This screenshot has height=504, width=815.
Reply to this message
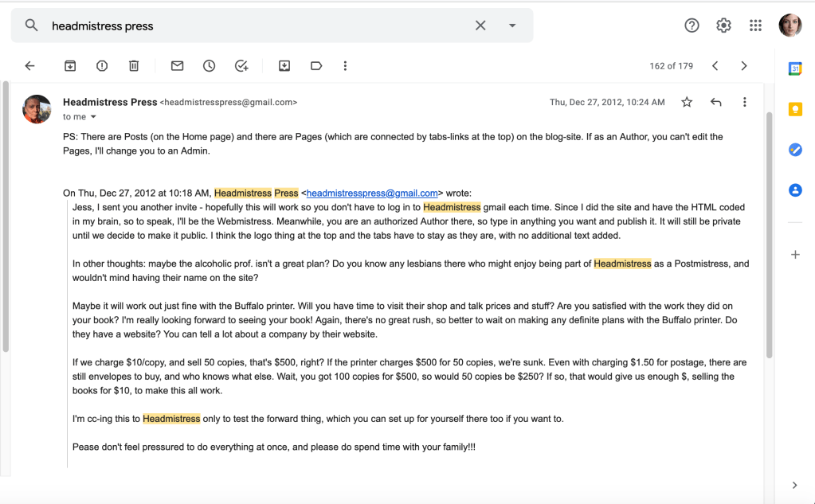715,102
